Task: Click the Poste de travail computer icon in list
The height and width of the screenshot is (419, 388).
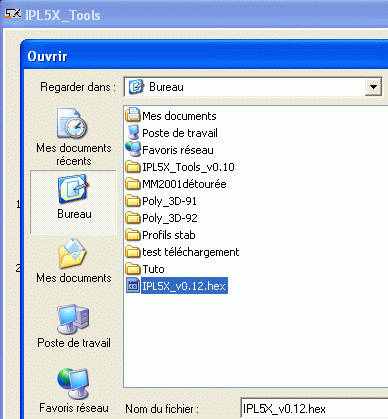Action: click(x=133, y=132)
